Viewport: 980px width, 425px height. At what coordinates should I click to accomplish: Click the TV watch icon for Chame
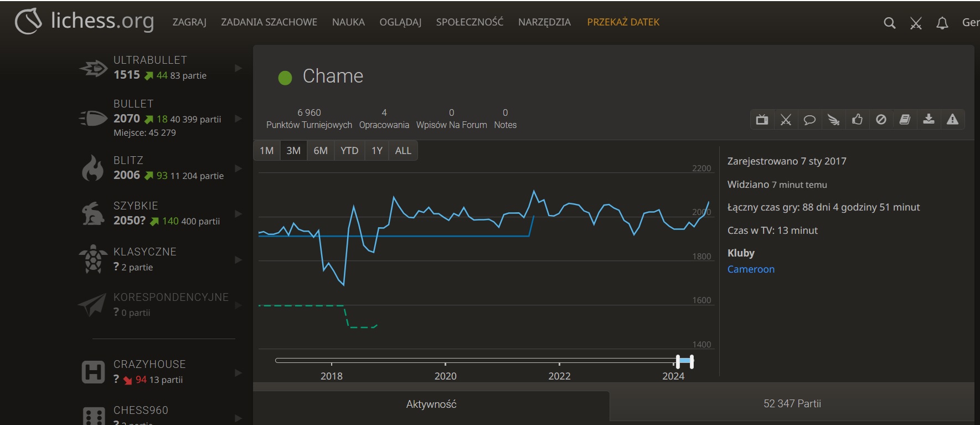click(762, 120)
